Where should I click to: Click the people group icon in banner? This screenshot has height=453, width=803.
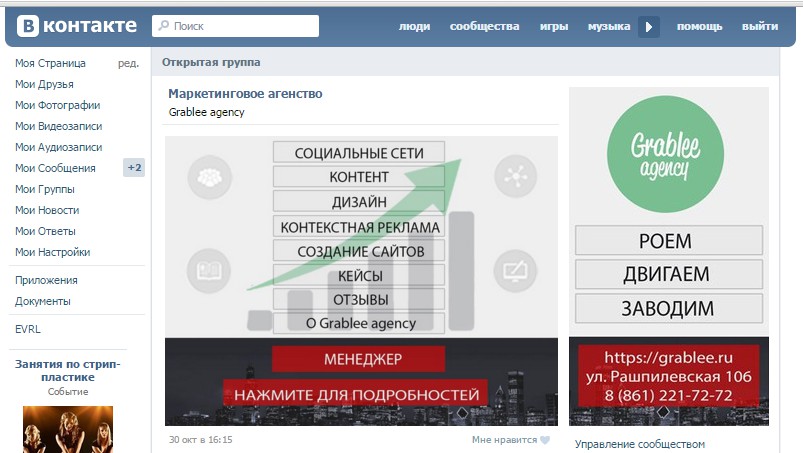[209, 177]
